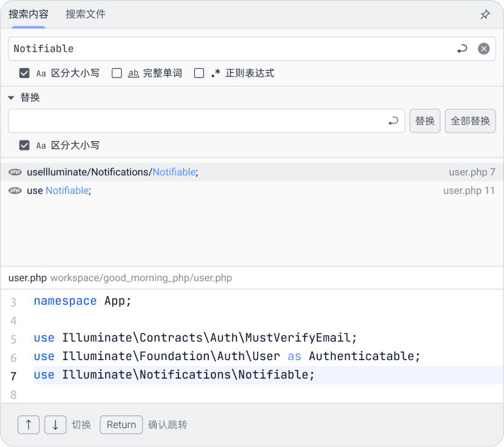
Task: Click the down arrow switch button
Action: 55,425
